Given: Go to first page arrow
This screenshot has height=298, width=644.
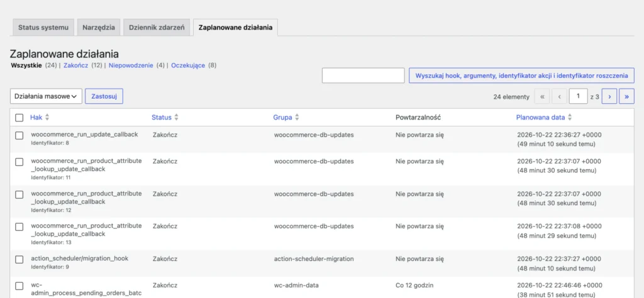Looking at the screenshot, I should (x=542, y=96).
